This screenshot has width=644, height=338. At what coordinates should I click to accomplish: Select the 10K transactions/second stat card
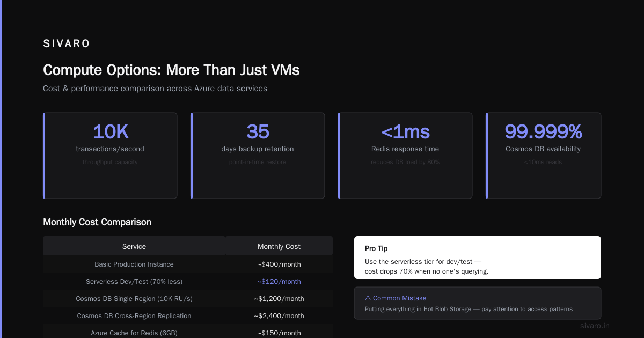pyautogui.click(x=110, y=156)
